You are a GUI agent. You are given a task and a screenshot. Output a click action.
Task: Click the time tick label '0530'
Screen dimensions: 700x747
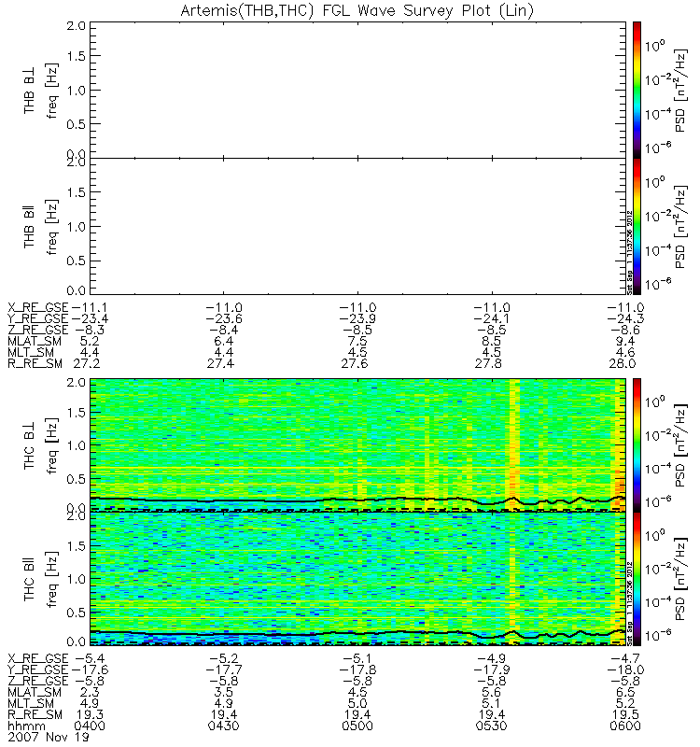492,726
